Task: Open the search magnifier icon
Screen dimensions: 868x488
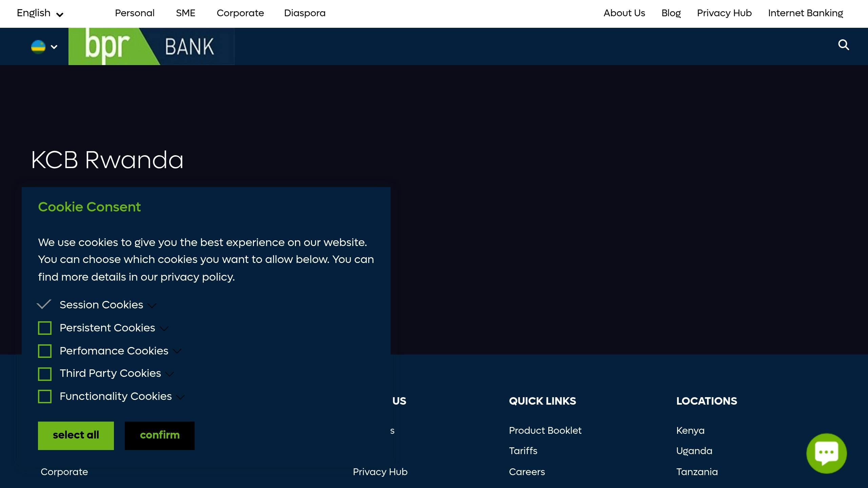Action: click(843, 45)
